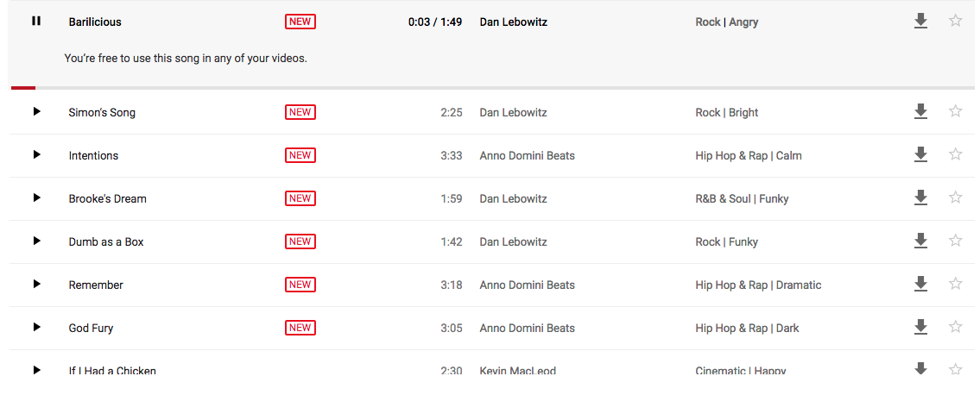Download Simon's Song track
This screenshot has height=395, width=980.
pos(920,112)
